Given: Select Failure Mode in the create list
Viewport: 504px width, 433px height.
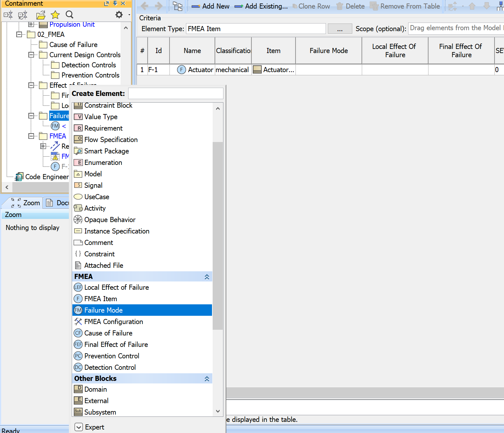Looking at the screenshot, I should point(142,310).
